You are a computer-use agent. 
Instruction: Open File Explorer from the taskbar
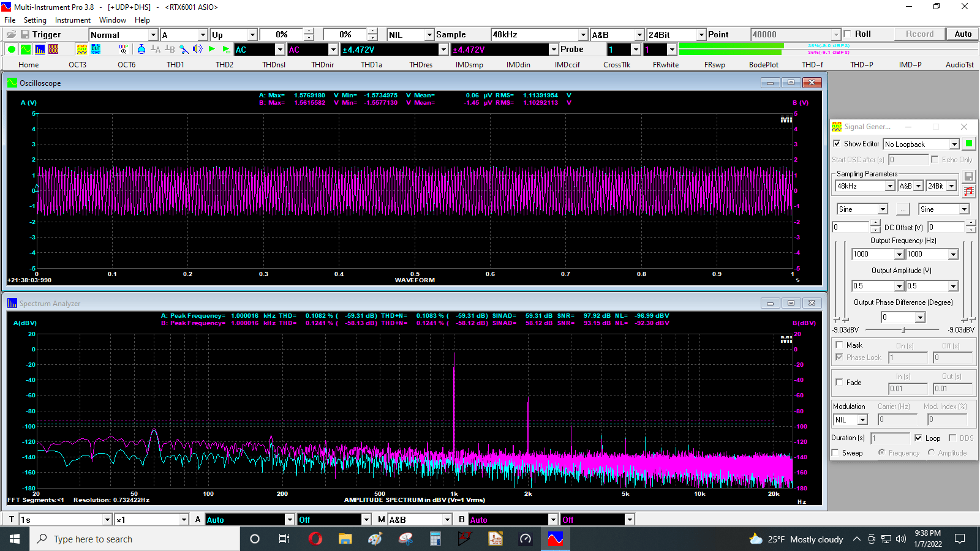click(345, 539)
